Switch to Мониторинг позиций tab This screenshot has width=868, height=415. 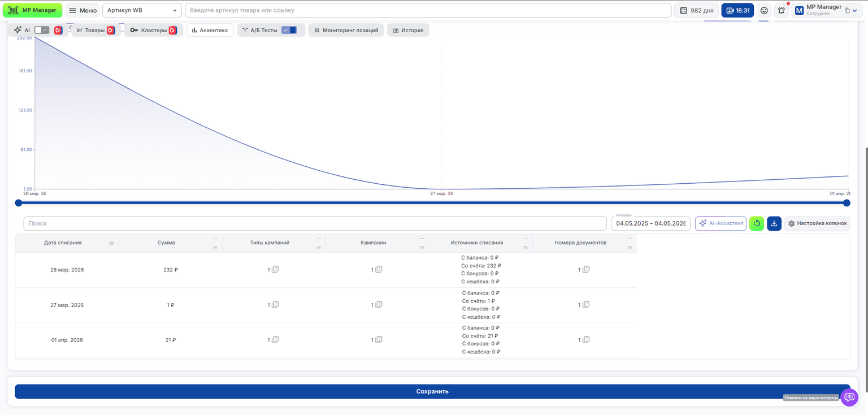pos(346,30)
